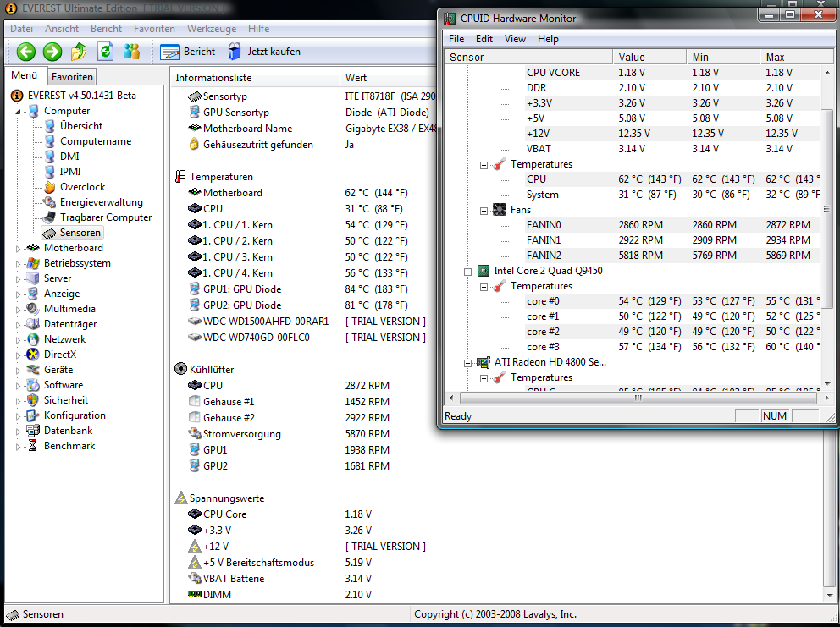The image size is (840, 627).
Task: Select the Computername tree item
Action: point(96,141)
